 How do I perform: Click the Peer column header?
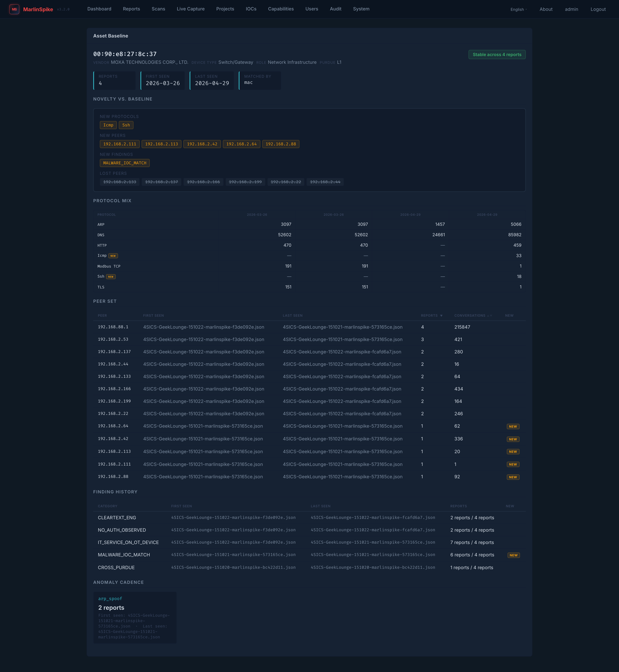click(102, 315)
